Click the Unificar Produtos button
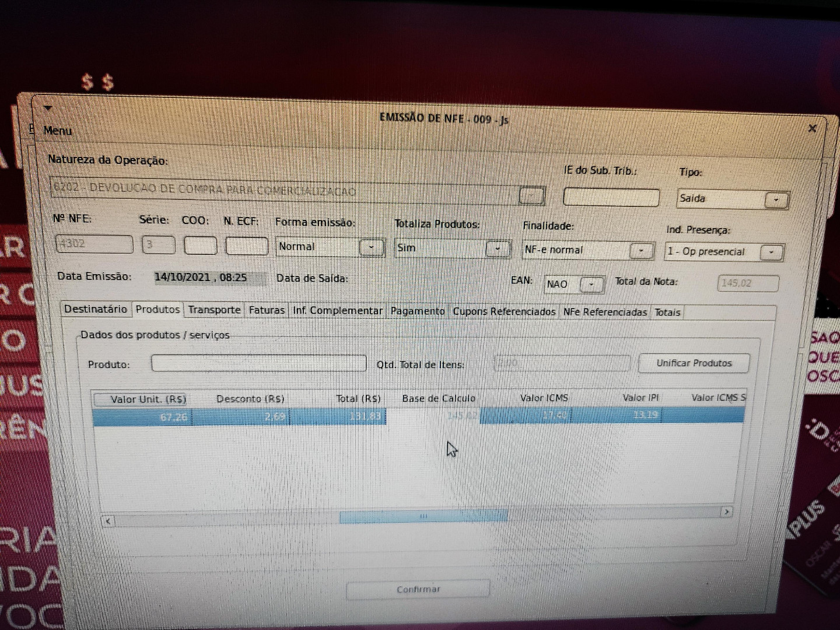Screen dimensions: 840x630 tap(694, 363)
